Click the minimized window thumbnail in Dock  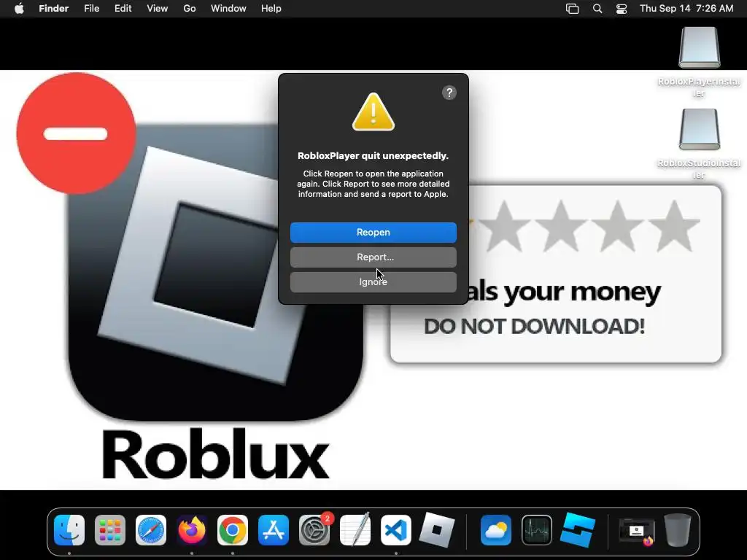(x=636, y=532)
